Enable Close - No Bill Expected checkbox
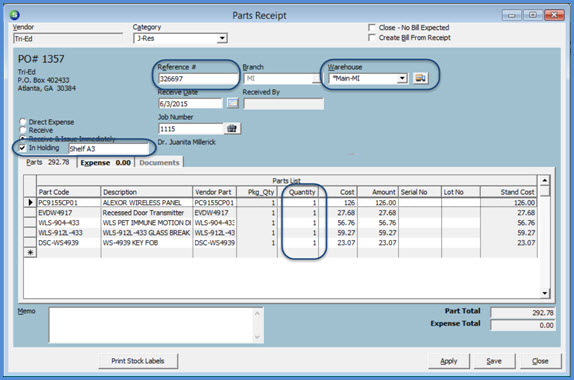This screenshot has height=380, width=574. click(372, 27)
